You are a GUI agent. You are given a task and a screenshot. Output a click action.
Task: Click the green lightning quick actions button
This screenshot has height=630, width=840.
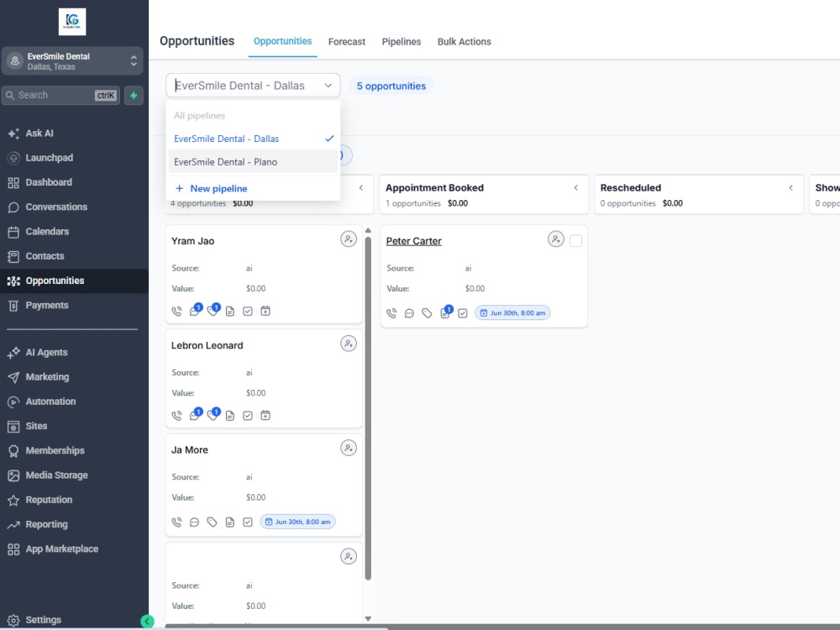pyautogui.click(x=134, y=96)
